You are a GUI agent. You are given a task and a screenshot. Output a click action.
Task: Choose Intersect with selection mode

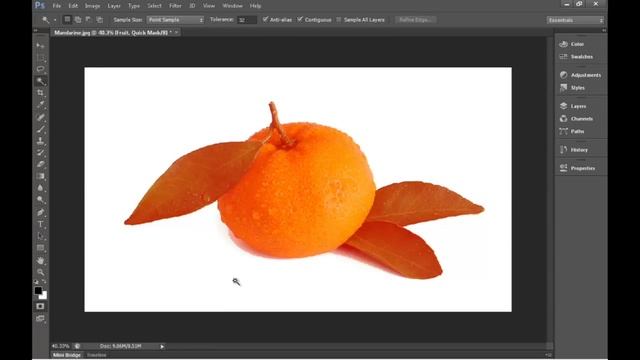(x=99, y=20)
